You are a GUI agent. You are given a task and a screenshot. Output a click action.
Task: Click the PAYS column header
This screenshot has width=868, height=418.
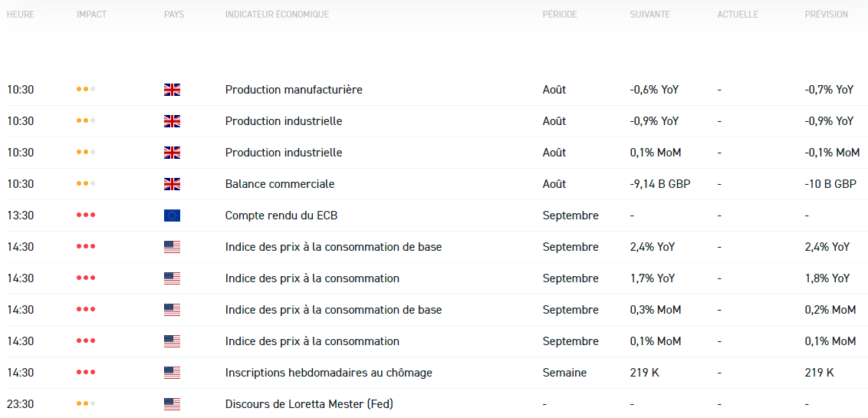click(x=174, y=15)
